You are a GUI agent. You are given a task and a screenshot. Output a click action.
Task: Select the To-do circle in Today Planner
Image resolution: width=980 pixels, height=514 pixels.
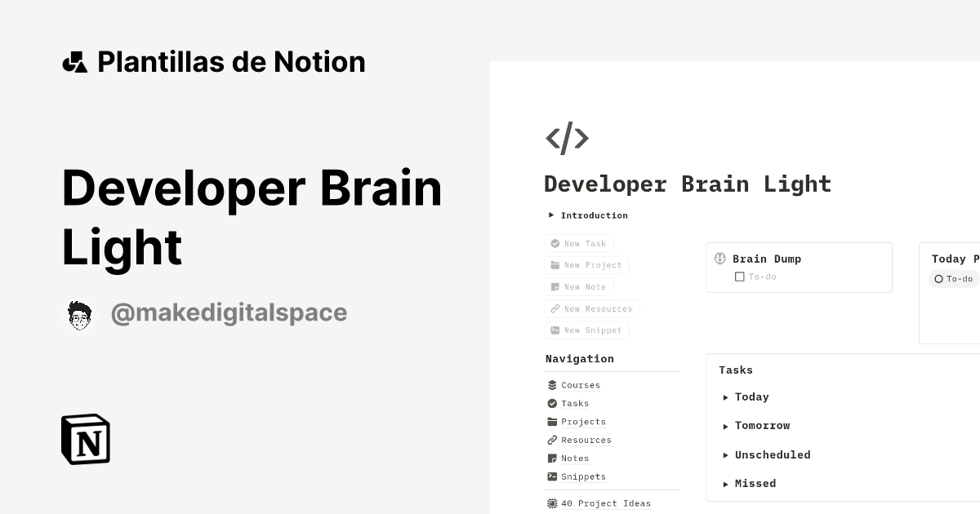(938, 278)
